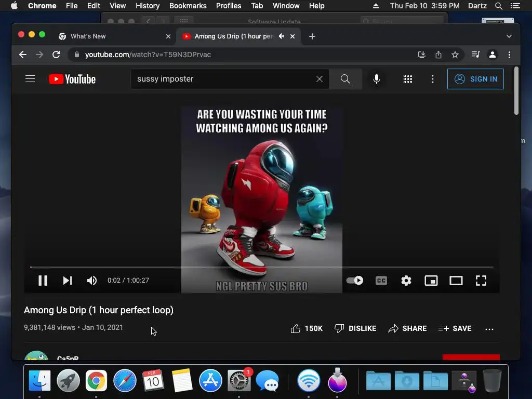This screenshot has height=399, width=532.
Task: Activate the miniplayer icon
Action: click(x=431, y=281)
